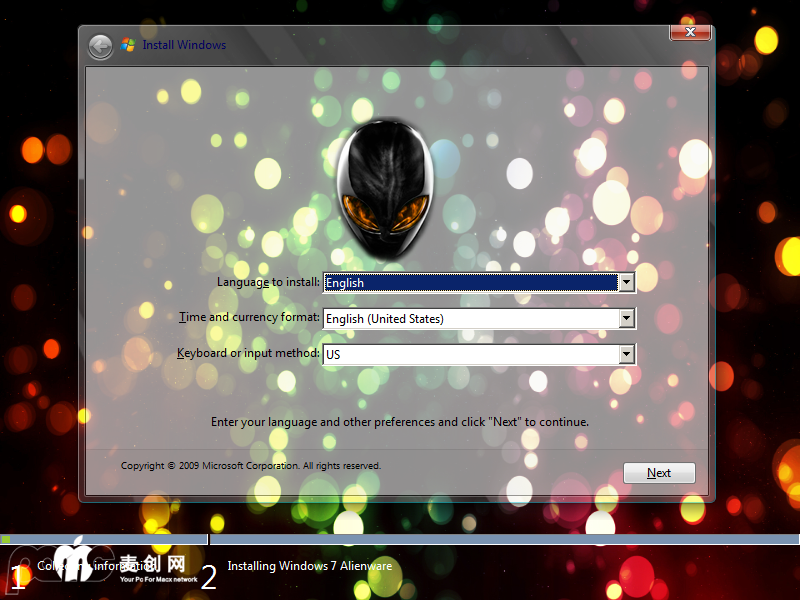
Task: Close the Install Windows dialog
Action: [690, 32]
